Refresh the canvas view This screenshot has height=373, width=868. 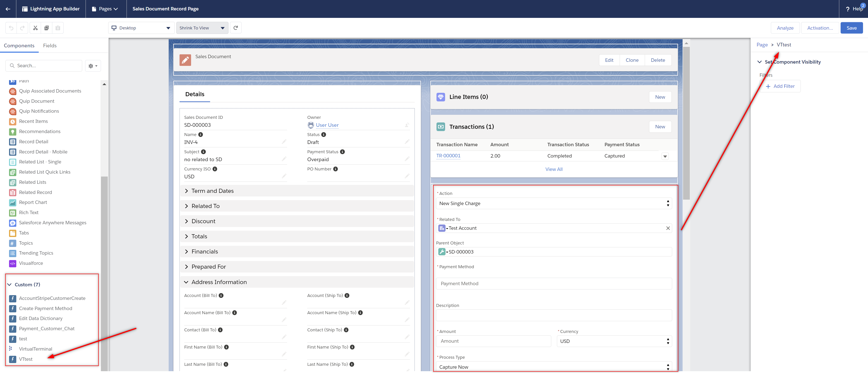pyautogui.click(x=235, y=28)
